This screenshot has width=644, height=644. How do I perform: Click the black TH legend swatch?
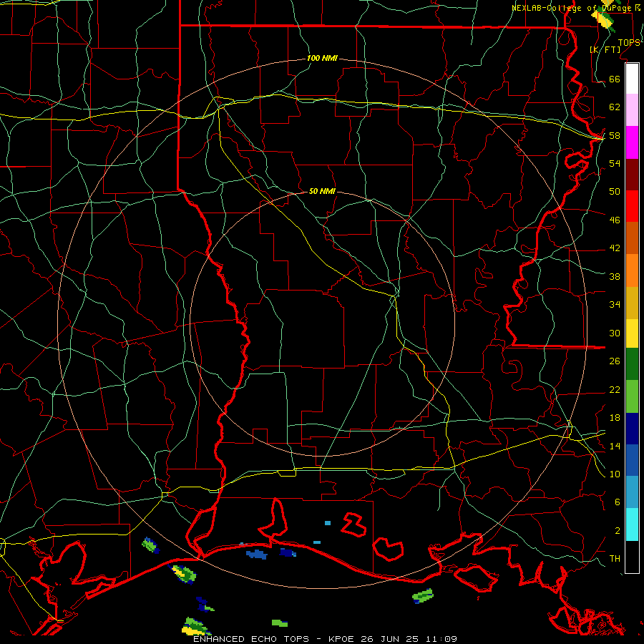click(x=632, y=557)
